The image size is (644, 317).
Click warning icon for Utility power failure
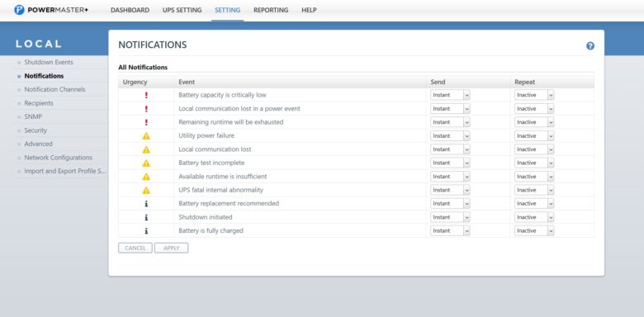(x=146, y=136)
